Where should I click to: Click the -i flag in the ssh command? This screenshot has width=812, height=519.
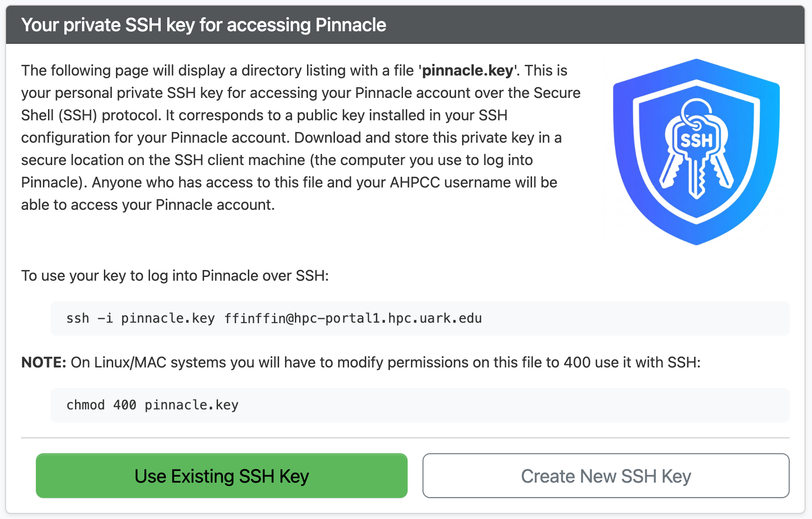pos(105,318)
